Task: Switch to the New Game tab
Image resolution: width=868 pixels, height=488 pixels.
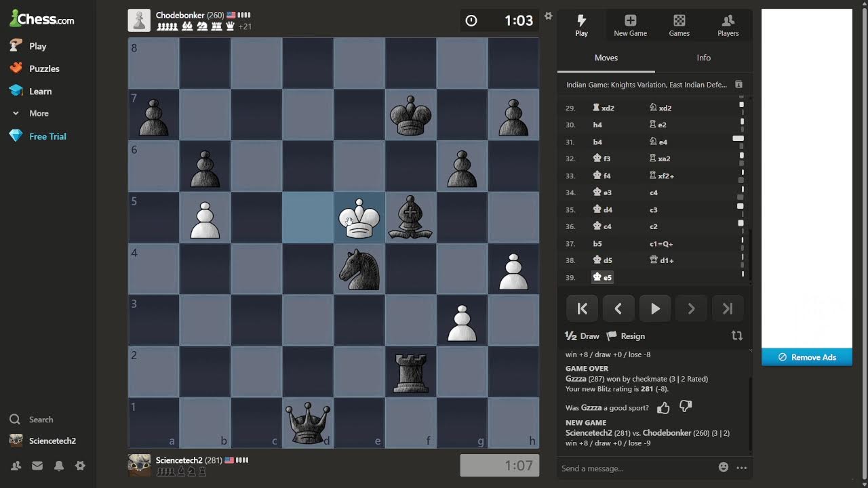Action: (x=631, y=26)
